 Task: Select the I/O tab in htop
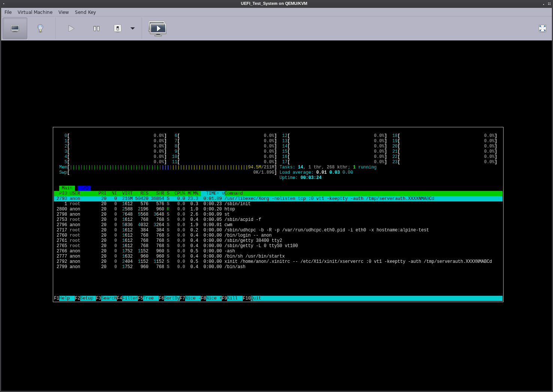(x=84, y=188)
